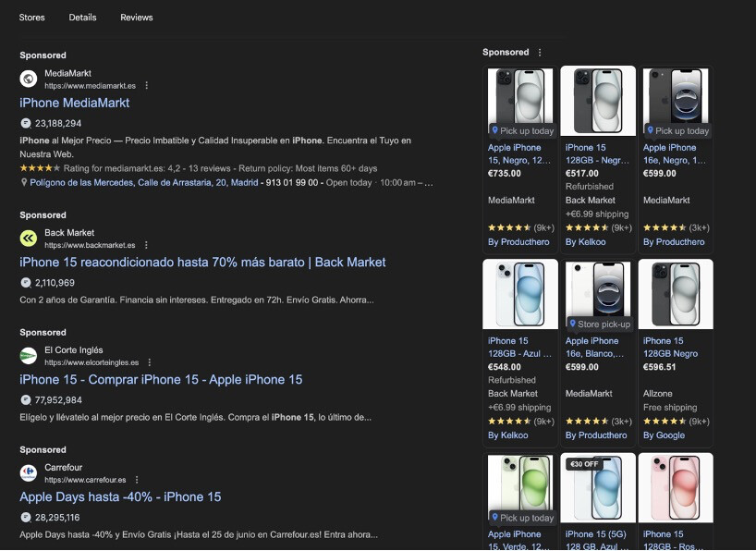Click By Kelkoo under the €548.00 listing
Image resolution: width=756 pixels, height=551 pixels.
click(x=507, y=435)
